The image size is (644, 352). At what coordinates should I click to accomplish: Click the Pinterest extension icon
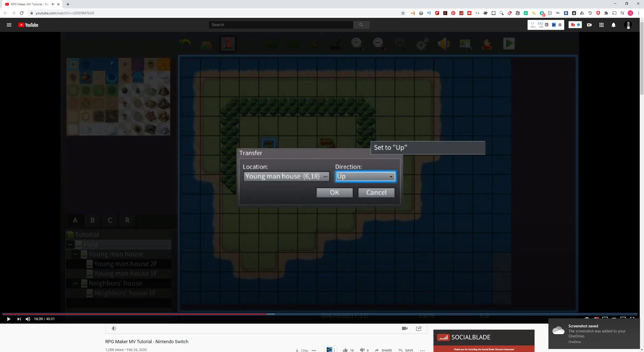pos(453,13)
